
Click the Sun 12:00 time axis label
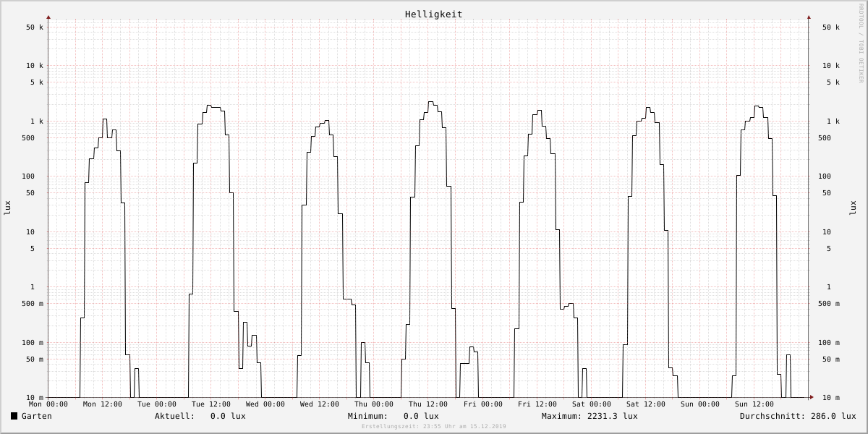754,404
